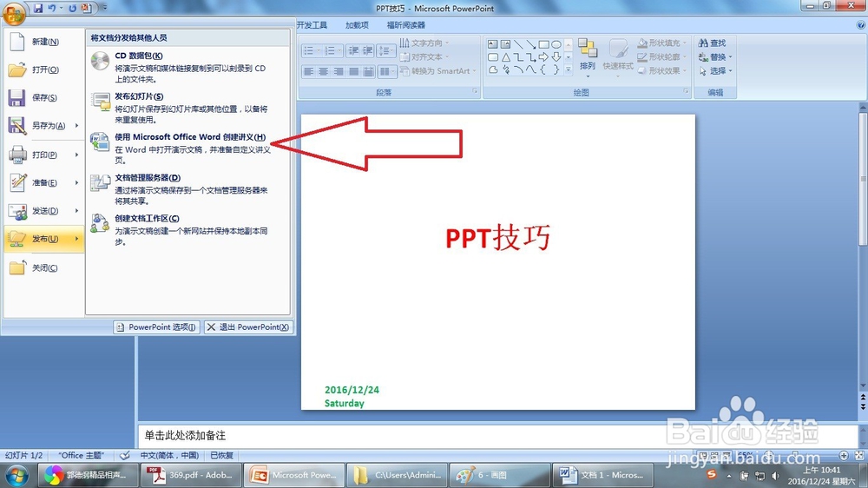Expand the 准备 submenu arrow
The image size is (868, 488).
(x=77, y=183)
